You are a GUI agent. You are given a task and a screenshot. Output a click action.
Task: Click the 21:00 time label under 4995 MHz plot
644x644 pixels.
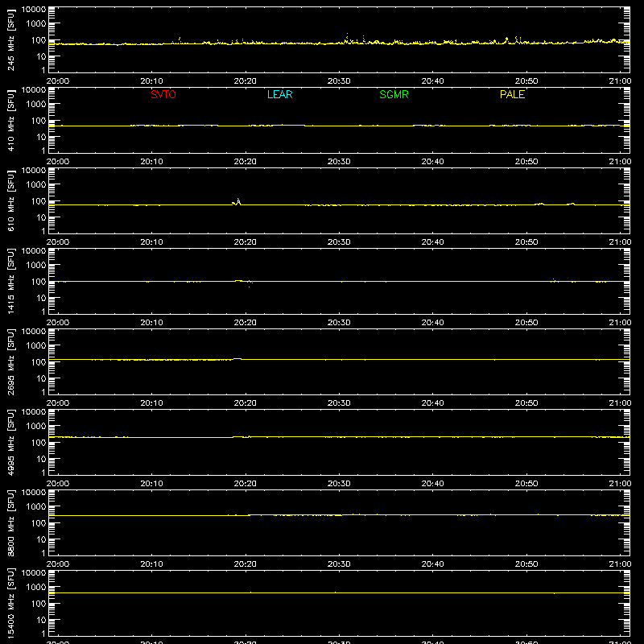(x=620, y=484)
